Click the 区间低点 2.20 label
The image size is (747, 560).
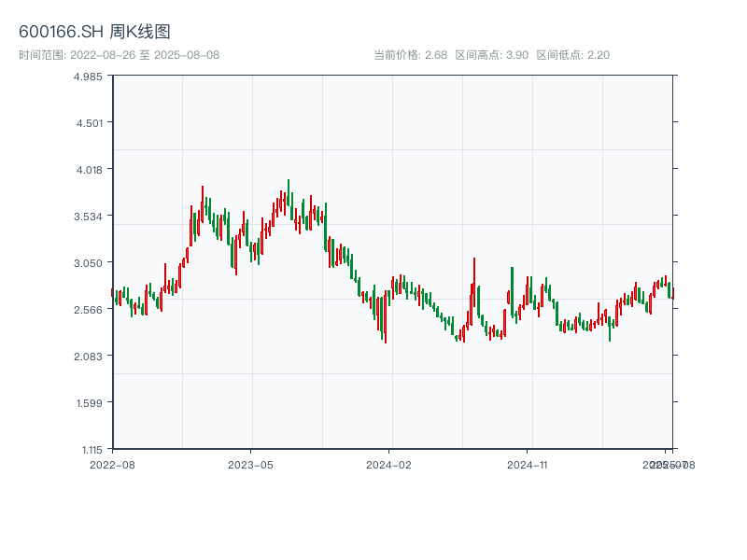pos(572,55)
